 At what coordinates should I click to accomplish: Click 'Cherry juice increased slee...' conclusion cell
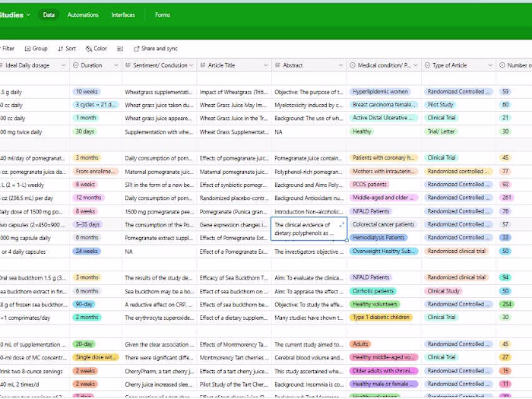(x=159, y=385)
